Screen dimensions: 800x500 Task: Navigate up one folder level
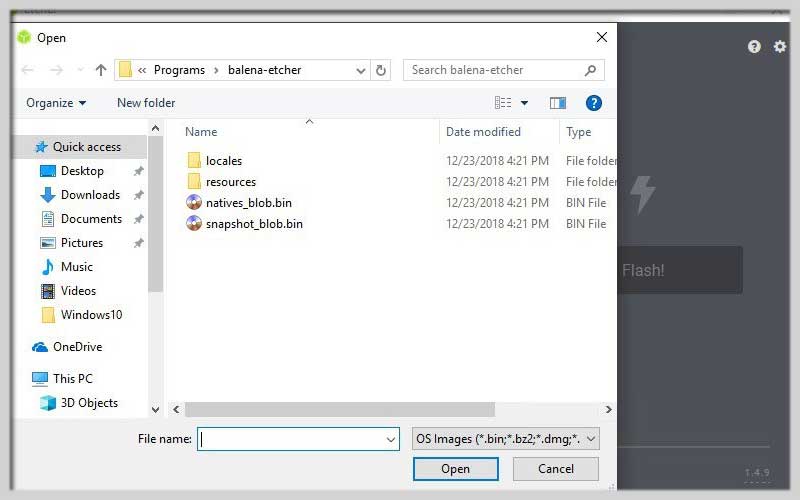101,70
